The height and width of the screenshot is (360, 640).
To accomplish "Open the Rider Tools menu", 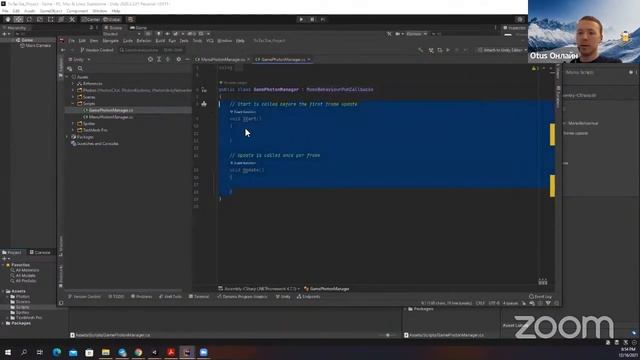I will coord(197,41).
